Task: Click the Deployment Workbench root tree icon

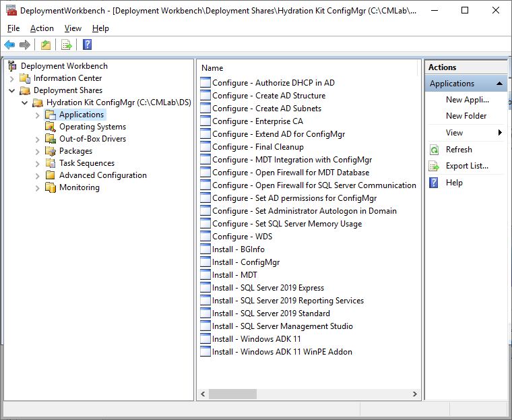Action: pyautogui.click(x=12, y=65)
